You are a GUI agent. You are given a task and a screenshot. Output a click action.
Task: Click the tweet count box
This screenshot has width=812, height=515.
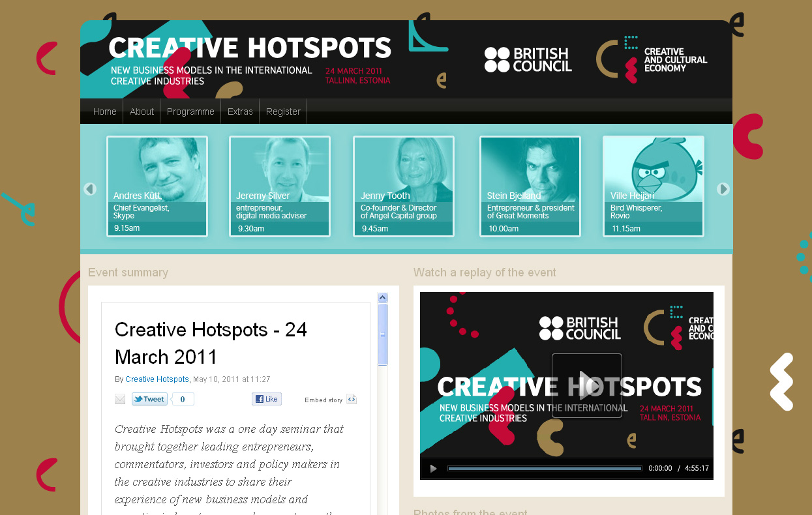tap(183, 399)
